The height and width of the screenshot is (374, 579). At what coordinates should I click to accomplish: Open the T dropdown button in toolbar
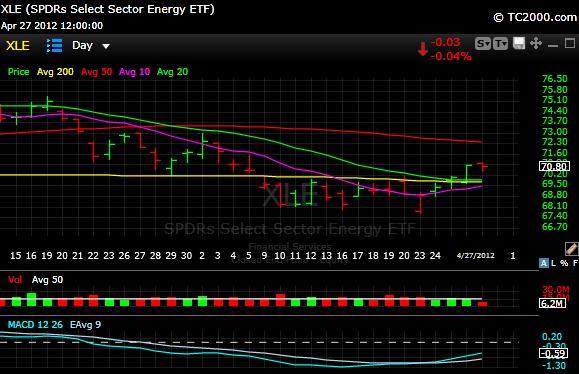coord(500,44)
